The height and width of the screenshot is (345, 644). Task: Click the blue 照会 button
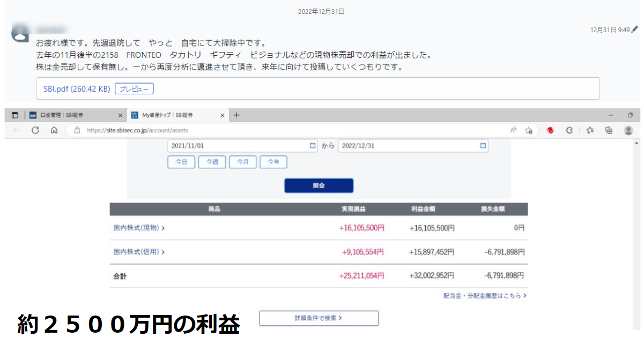tap(319, 185)
